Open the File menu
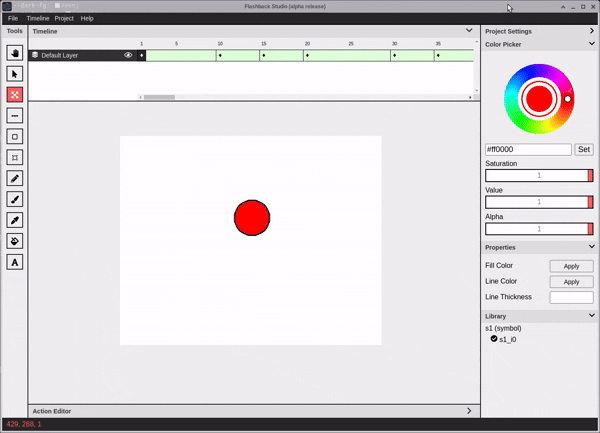Viewport: 600px width, 433px height. 13,18
